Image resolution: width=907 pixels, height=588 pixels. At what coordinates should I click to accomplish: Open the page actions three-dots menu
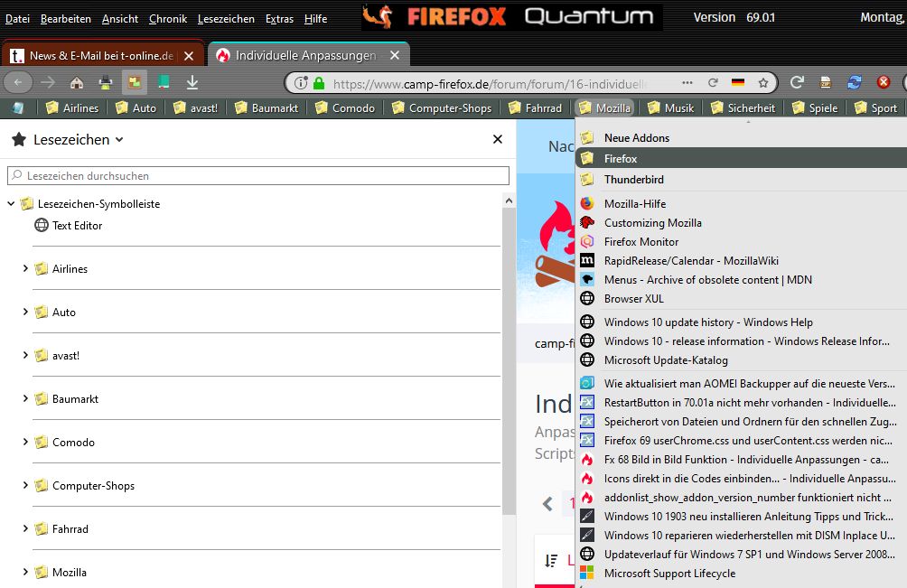(687, 83)
